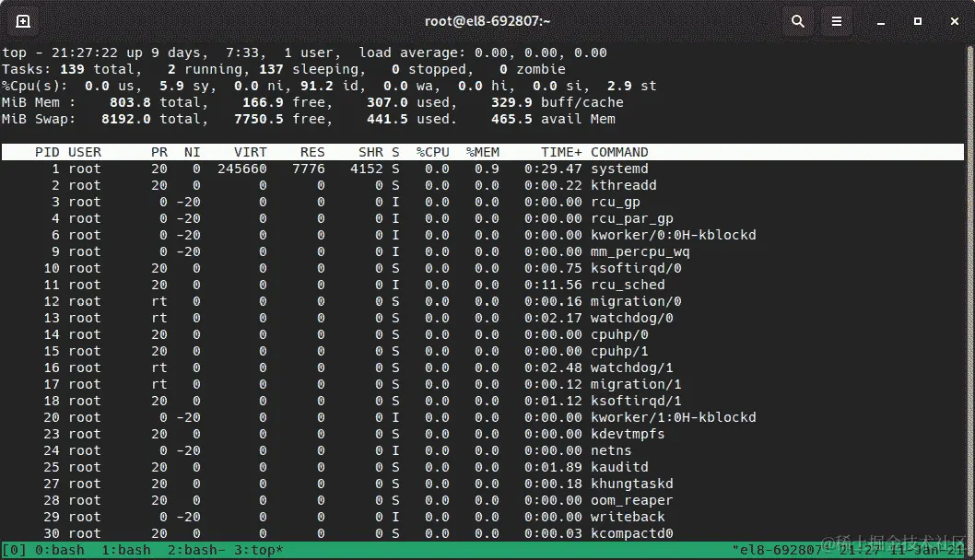This screenshot has height=560, width=975.
Task: Click the 8192.0 total MiB Swap value
Action: (151, 119)
